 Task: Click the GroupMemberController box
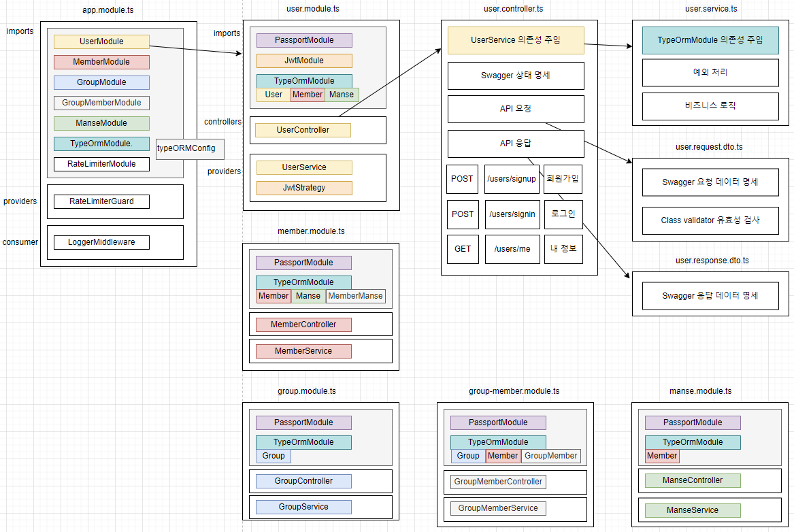click(498, 482)
